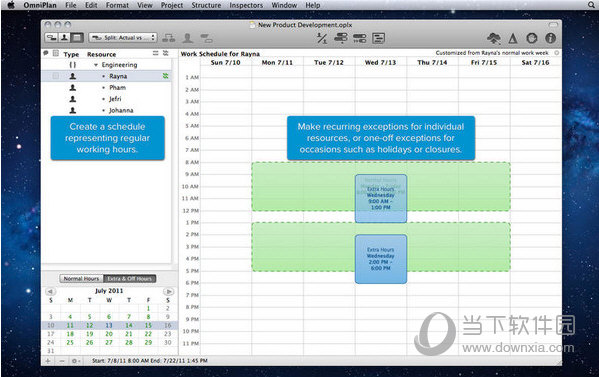Click the add resource person toolbar icon
This screenshot has height=377, width=599.
(187, 38)
